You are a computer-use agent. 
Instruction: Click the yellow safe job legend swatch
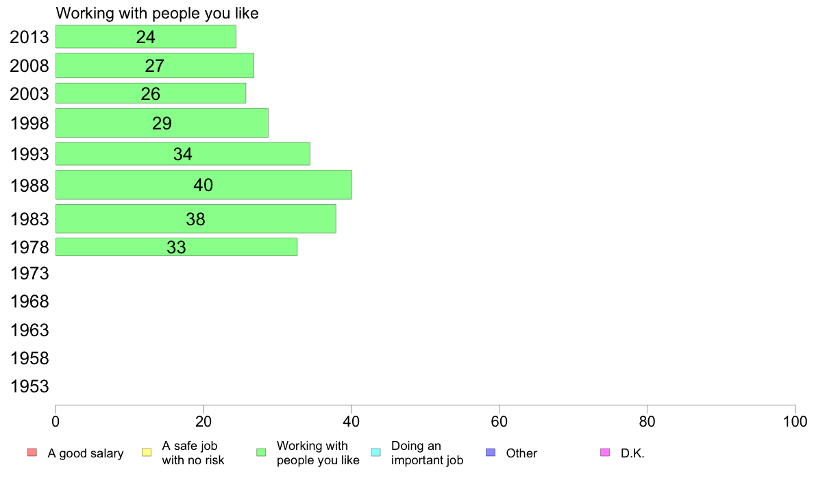pos(147,453)
